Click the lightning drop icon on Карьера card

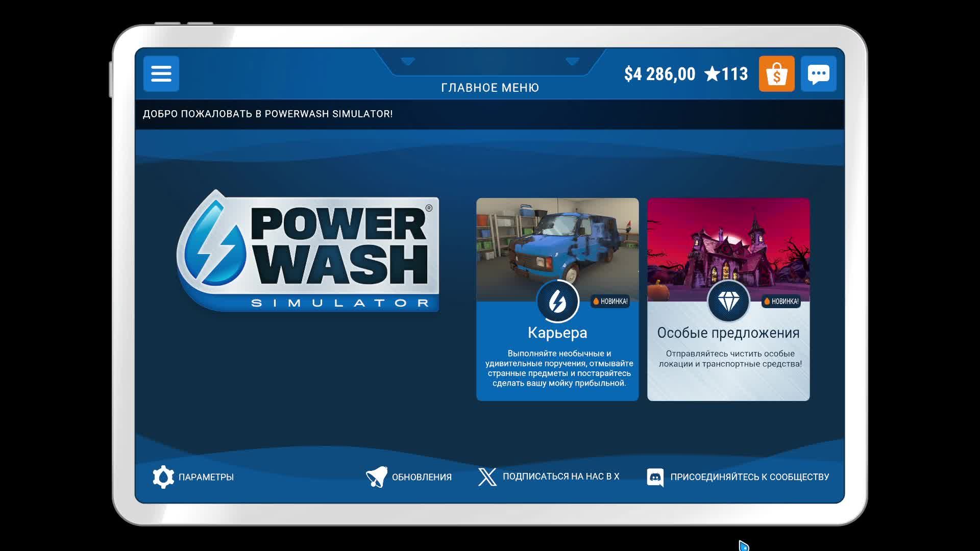point(557,302)
